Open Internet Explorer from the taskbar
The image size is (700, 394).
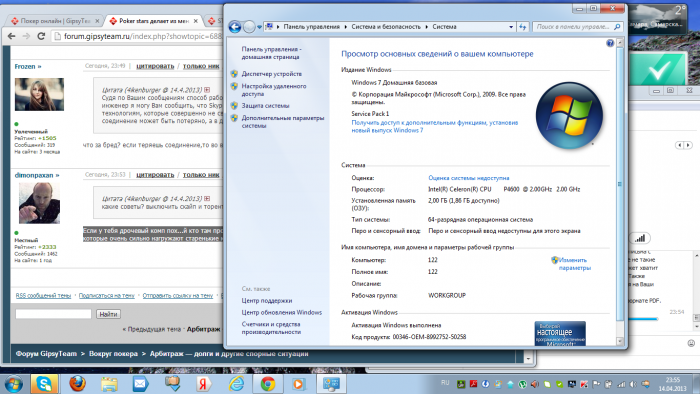(x=236, y=384)
